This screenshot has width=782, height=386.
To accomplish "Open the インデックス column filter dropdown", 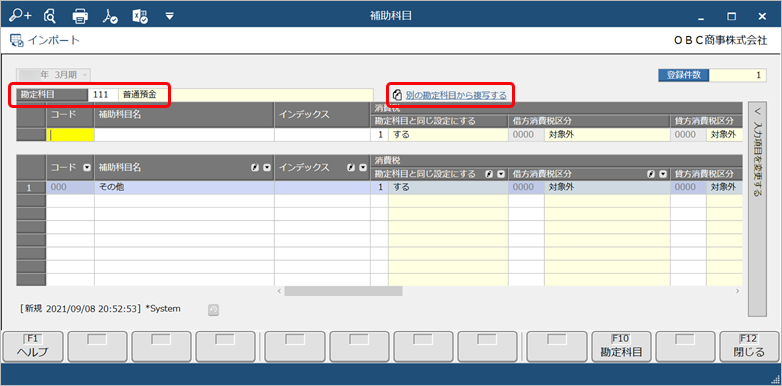I will [363, 168].
